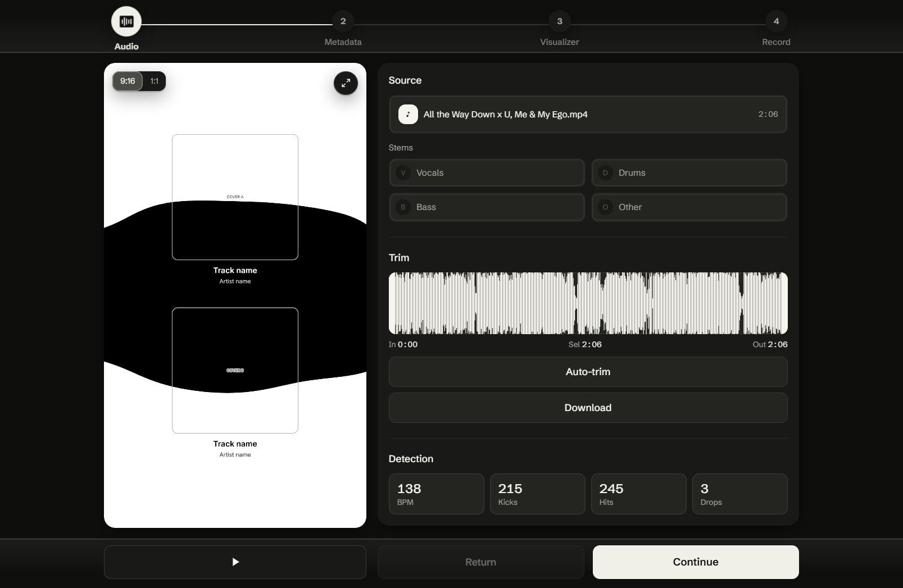This screenshot has height=588, width=903.
Task: Click the B icon on Bass stem
Action: pos(403,207)
